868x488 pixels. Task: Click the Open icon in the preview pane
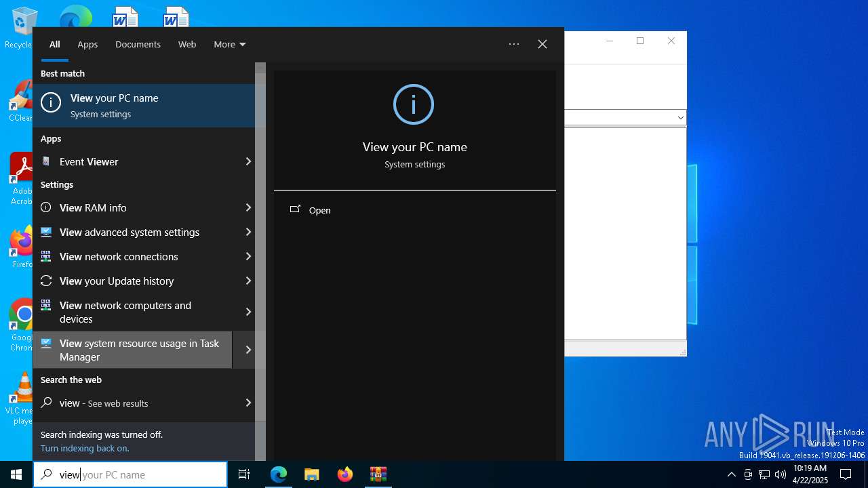click(x=295, y=209)
